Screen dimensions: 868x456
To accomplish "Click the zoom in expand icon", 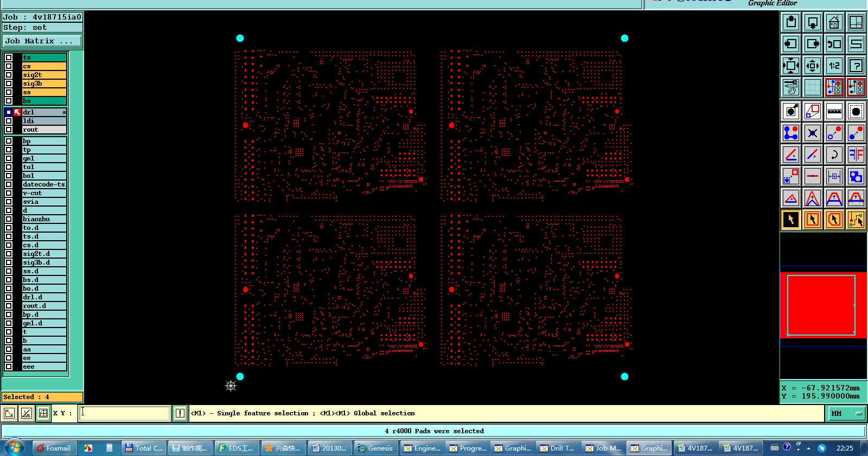I will tap(791, 66).
